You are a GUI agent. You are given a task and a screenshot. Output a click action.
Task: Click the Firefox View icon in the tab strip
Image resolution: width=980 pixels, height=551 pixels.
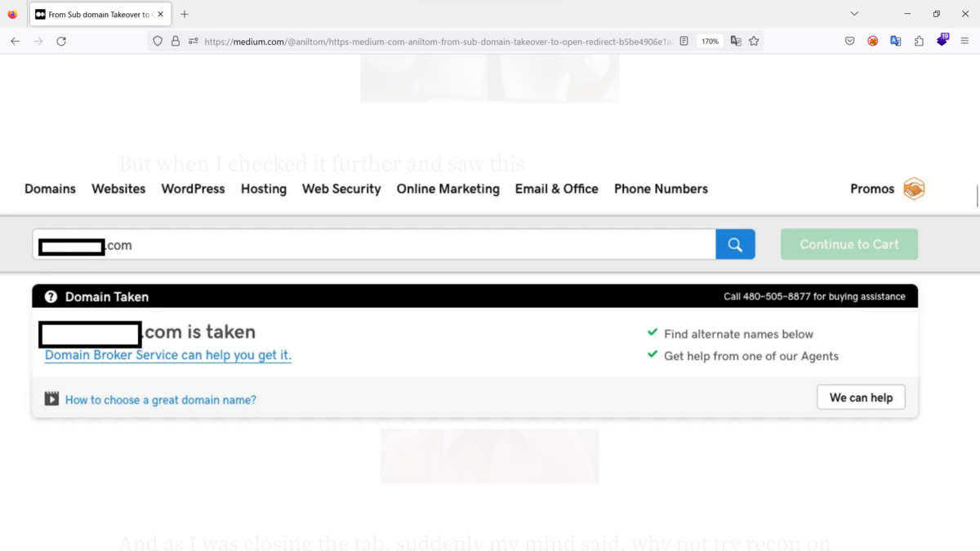(12, 14)
